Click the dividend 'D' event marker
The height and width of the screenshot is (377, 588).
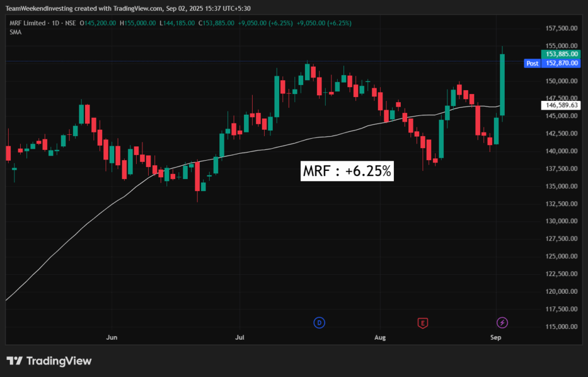319,322
